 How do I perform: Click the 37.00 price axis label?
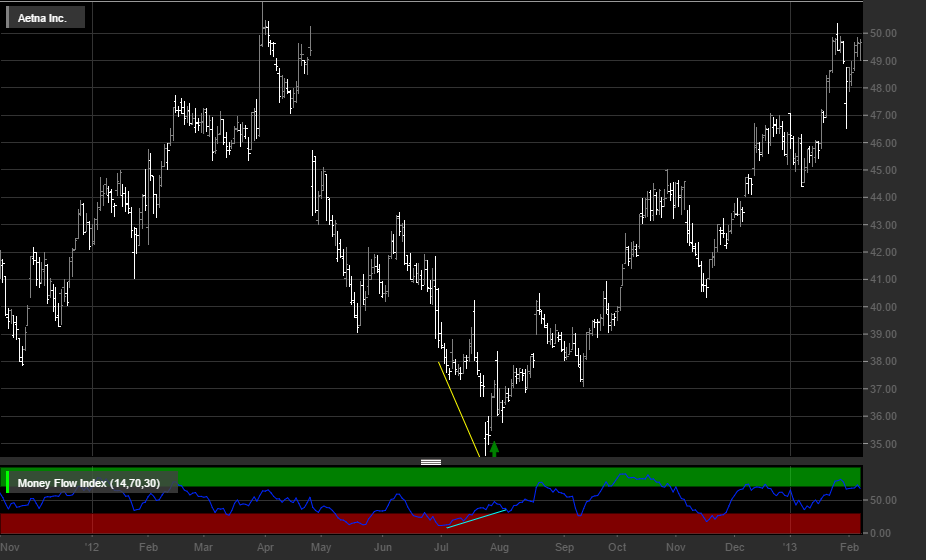(x=883, y=389)
